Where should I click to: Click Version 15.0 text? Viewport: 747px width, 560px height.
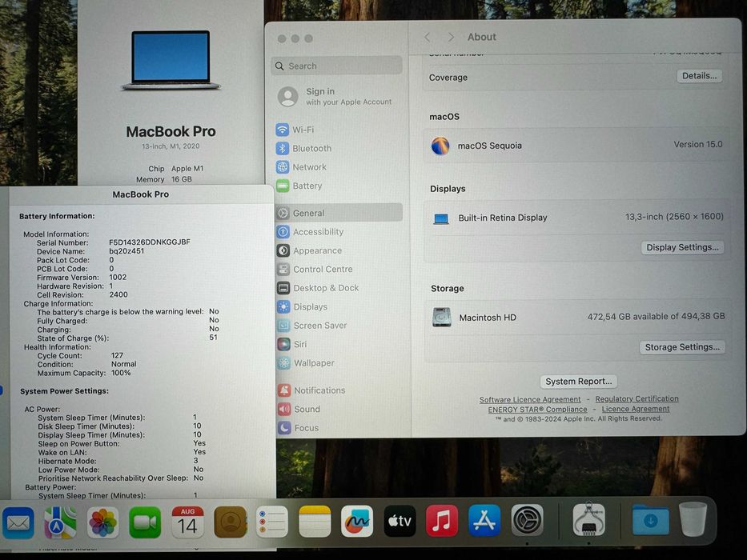point(698,144)
